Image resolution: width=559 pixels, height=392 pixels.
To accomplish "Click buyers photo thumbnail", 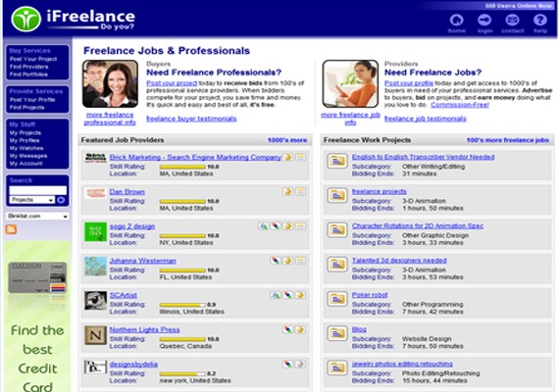I will click(110, 84).
